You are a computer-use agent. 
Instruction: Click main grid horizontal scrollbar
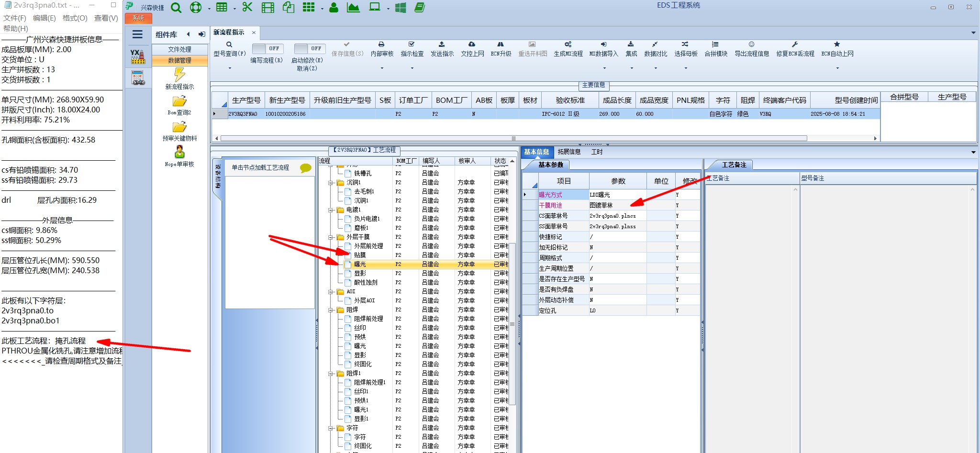coord(513,138)
